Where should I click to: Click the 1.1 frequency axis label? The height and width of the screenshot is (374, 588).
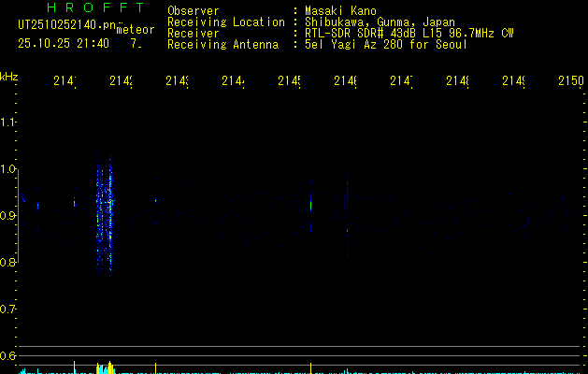(x=7, y=122)
